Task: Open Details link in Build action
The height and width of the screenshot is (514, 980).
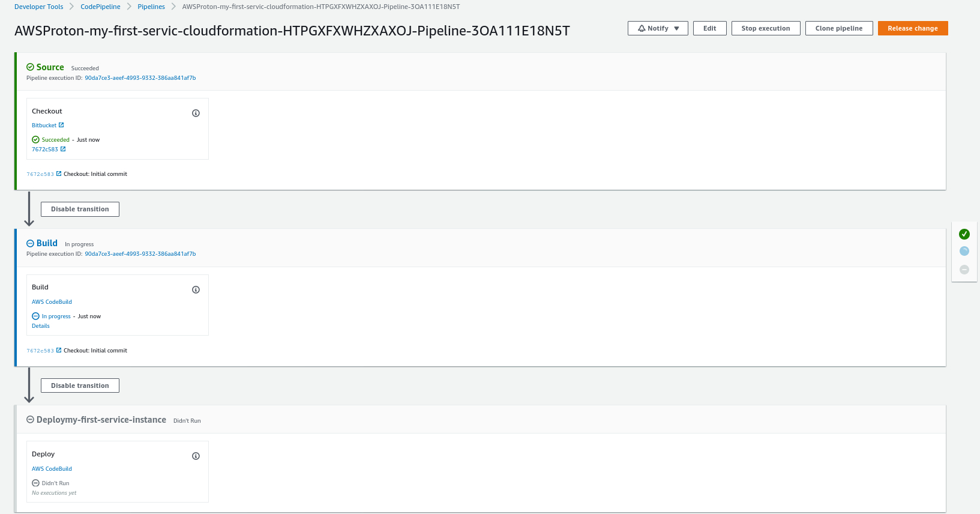Action: pyautogui.click(x=41, y=326)
